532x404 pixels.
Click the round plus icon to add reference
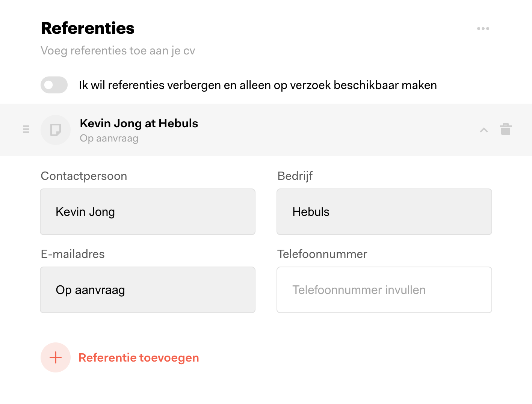pos(56,357)
